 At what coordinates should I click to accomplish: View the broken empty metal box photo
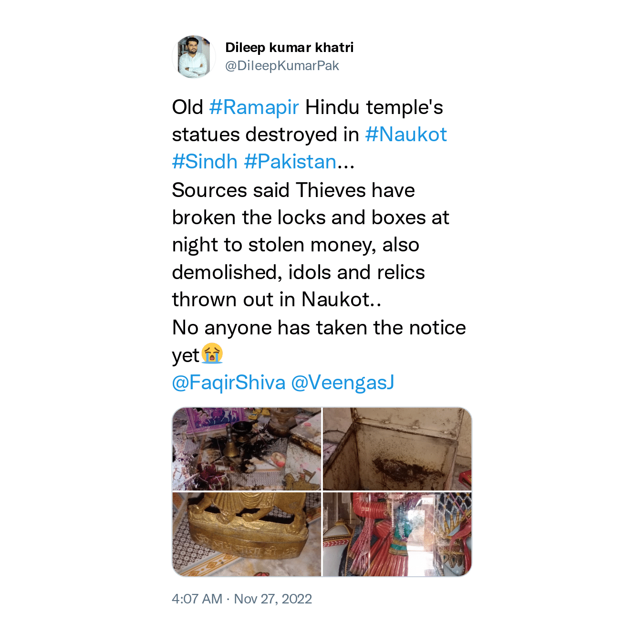click(x=397, y=449)
